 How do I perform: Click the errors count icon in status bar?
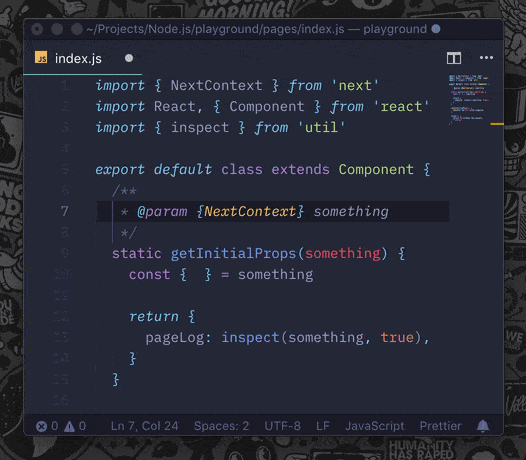(x=41, y=426)
